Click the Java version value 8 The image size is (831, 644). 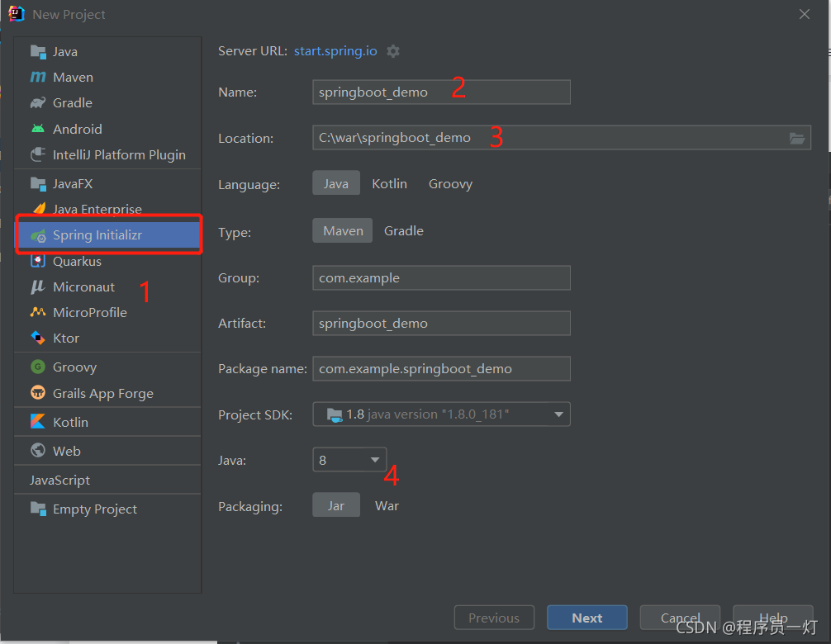click(323, 460)
